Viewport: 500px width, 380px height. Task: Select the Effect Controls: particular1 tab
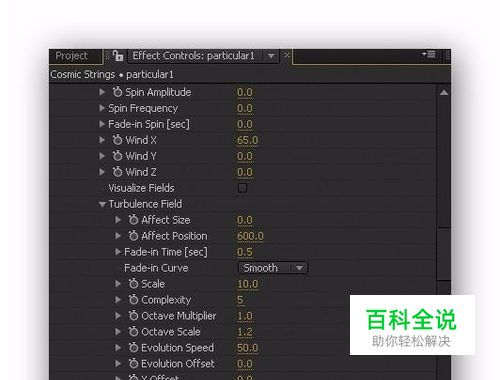[193, 56]
